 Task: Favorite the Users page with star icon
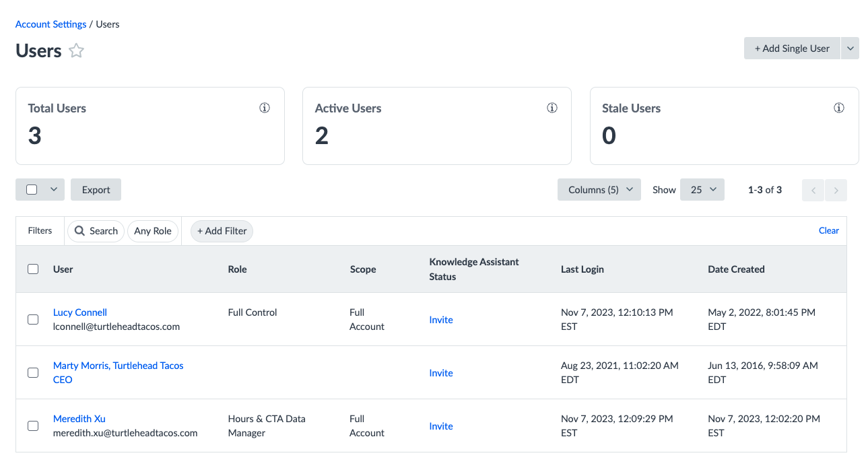77,50
